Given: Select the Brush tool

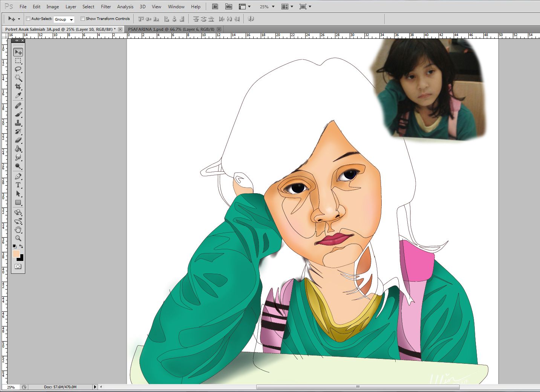Looking at the screenshot, I should pyautogui.click(x=18, y=114).
